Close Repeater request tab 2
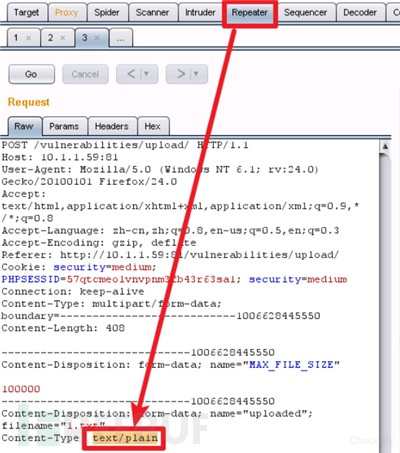 [63, 38]
